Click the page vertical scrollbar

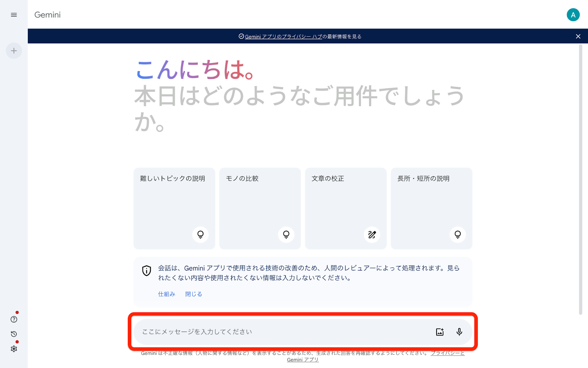(x=581, y=180)
